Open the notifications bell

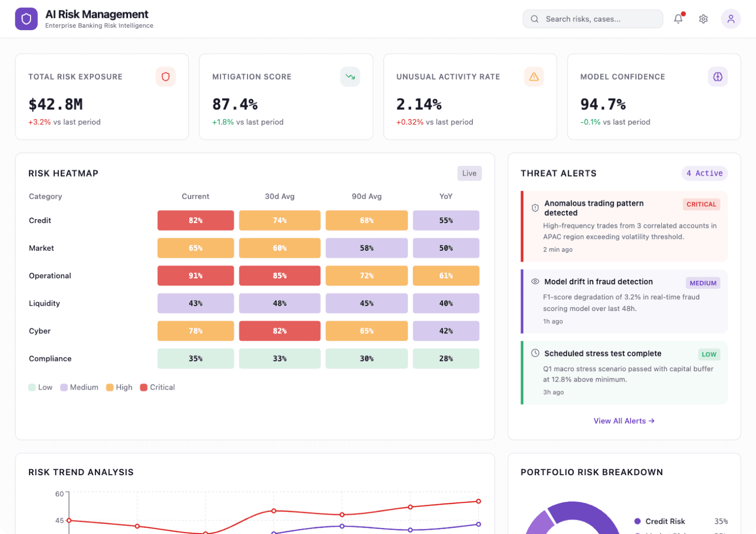pyautogui.click(x=678, y=18)
